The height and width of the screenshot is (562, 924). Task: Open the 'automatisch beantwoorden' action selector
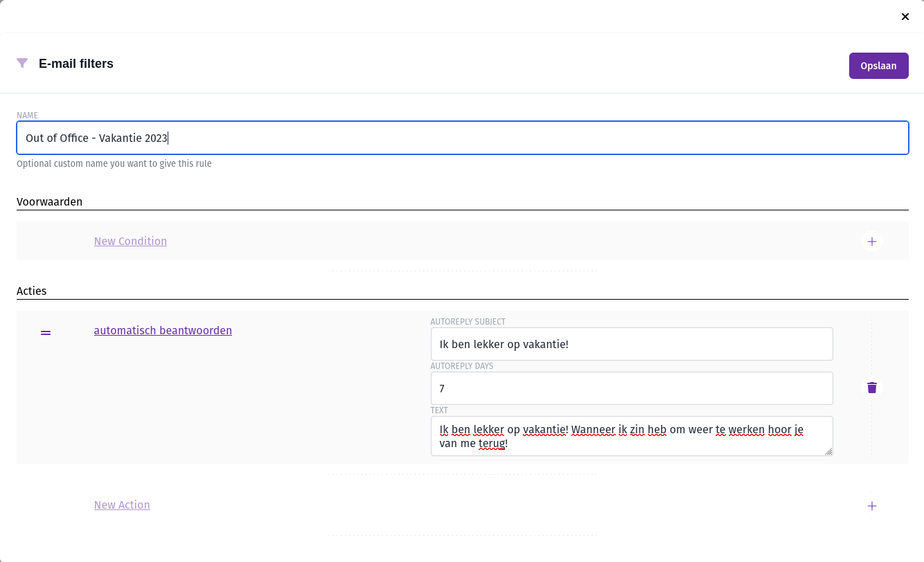pos(163,331)
